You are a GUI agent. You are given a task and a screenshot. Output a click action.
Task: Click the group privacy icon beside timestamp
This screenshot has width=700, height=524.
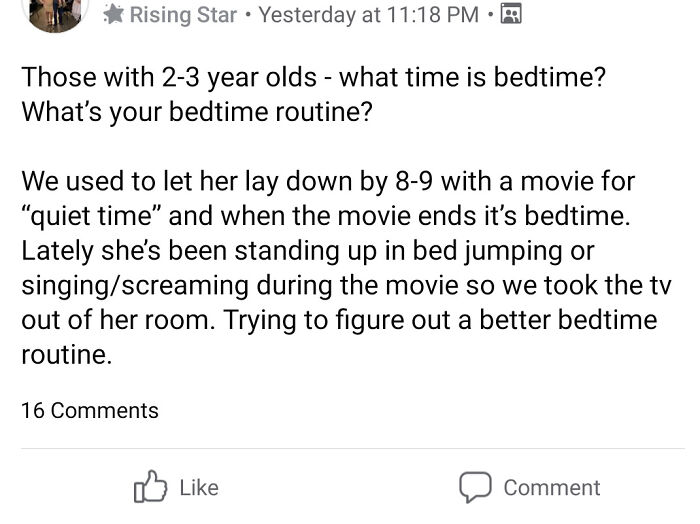point(510,15)
